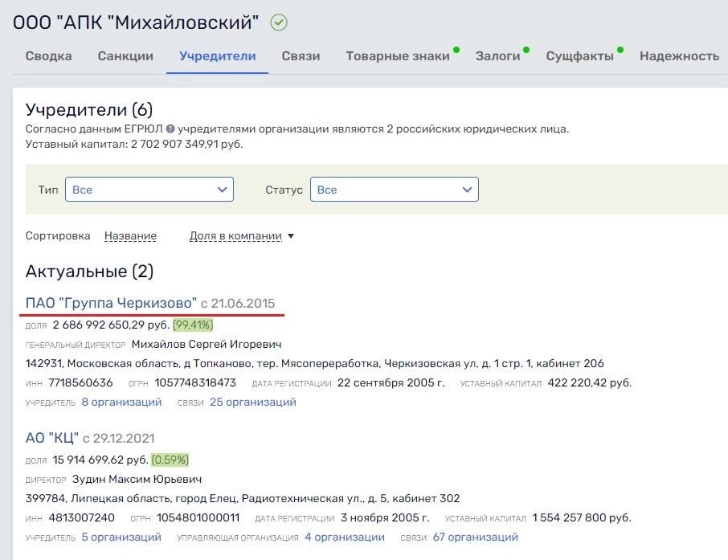The image size is (728, 560).
Task: Open 8 организаций founder link for Черкизово
Action: pyautogui.click(x=121, y=402)
